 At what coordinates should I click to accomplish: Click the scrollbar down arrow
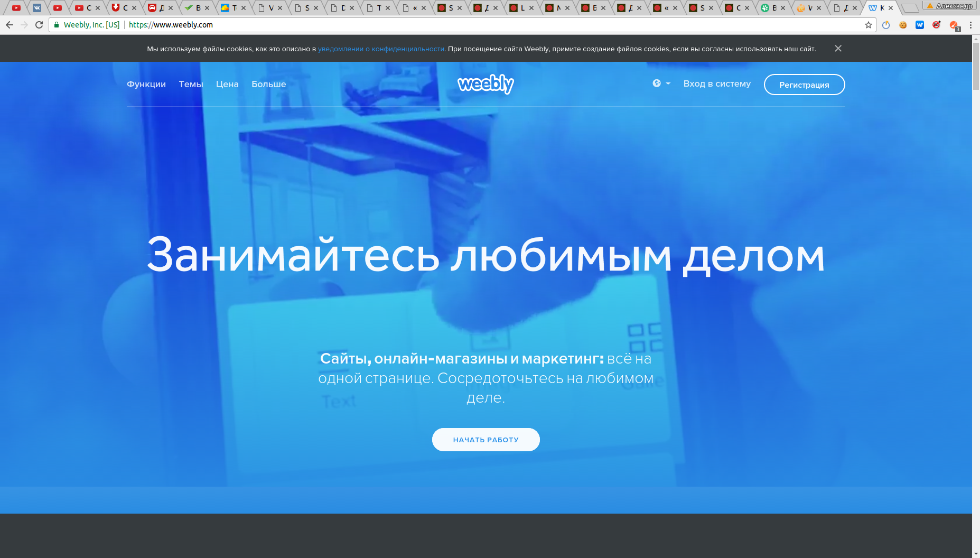(976, 553)
